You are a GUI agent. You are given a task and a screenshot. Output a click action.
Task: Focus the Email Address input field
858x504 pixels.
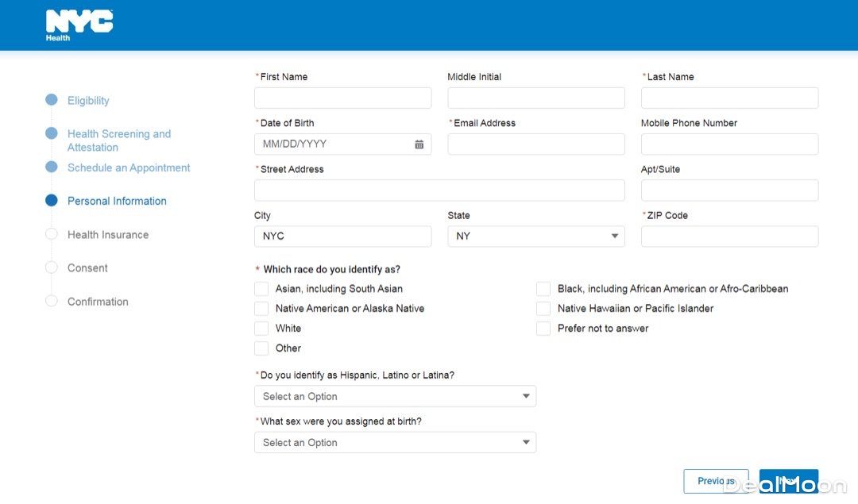pos(536,144)
